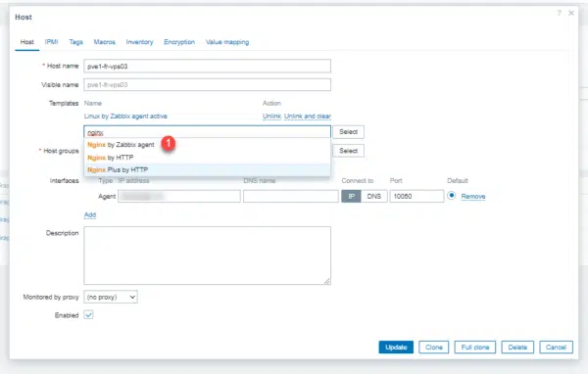Choose Unlink and clear for the template
Viewport: 588px width, 374px height.
click(308, 117)
